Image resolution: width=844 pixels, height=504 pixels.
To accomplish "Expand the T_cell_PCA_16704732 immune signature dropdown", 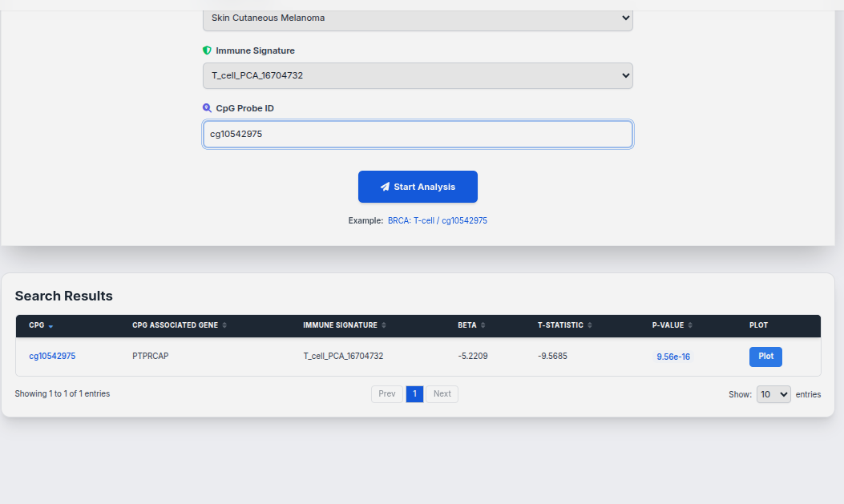I will [418, 75].
